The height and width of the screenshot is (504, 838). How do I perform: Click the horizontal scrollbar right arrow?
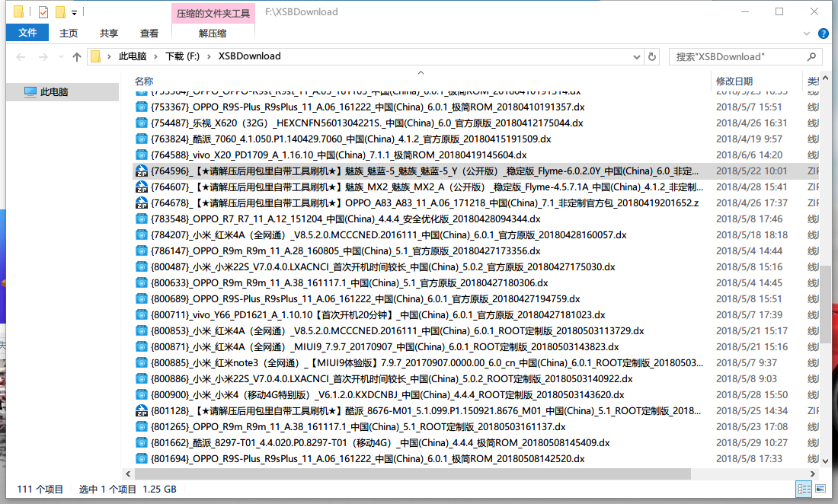812,474
